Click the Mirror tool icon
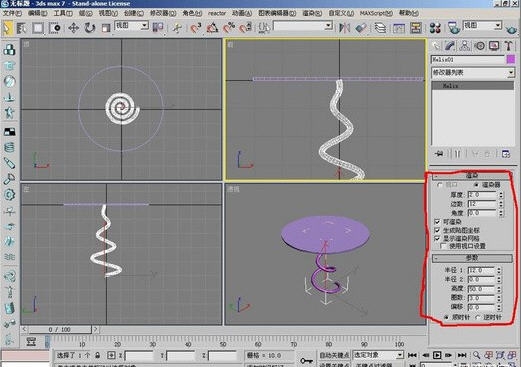The image size is (521, 367). click(344, 28)
